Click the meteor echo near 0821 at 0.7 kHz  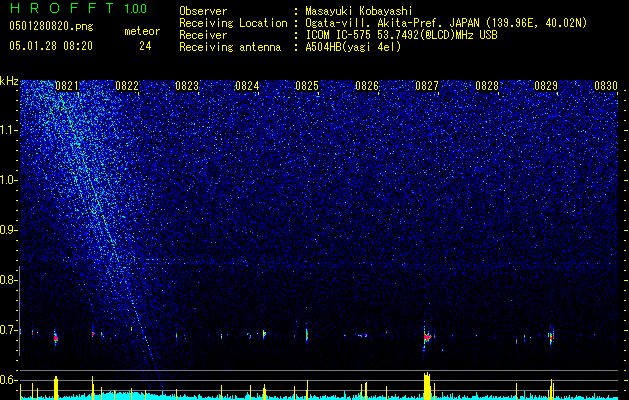pos(56,337)
